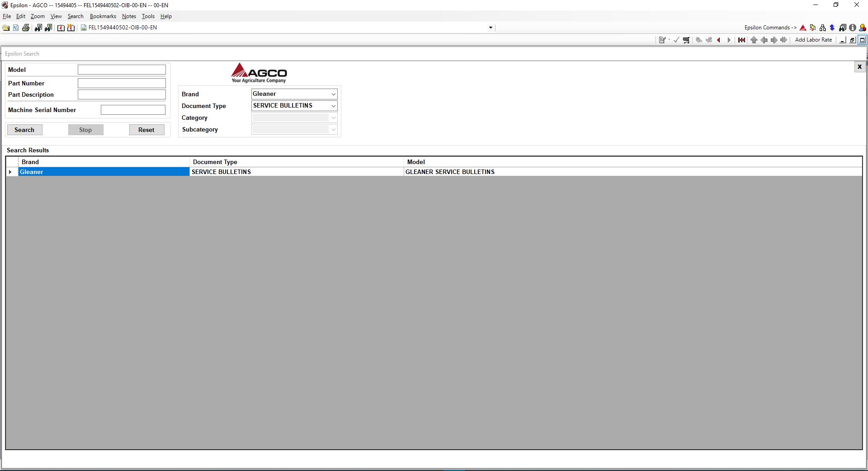Click the Model column header in results

tap(633, 162)
